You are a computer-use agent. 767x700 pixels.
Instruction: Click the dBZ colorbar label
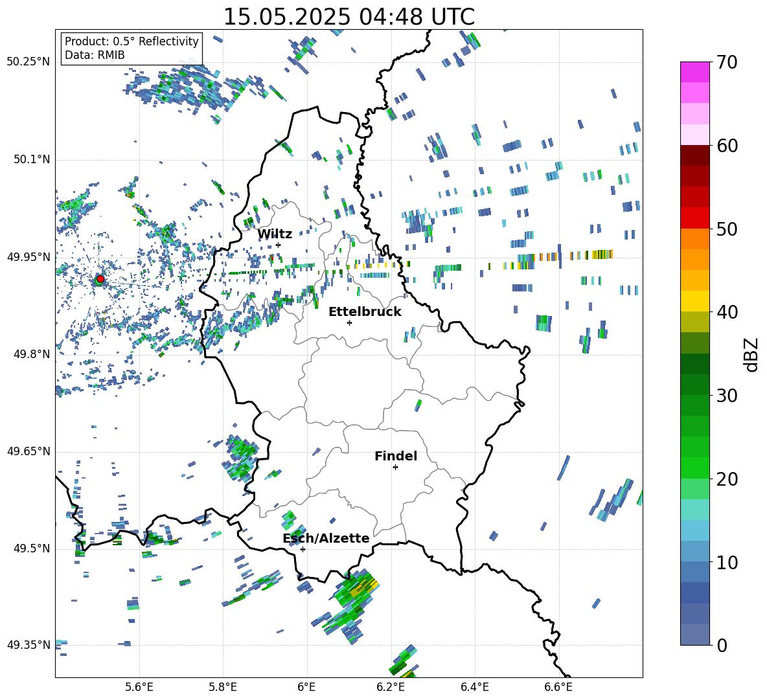(752, 354)
